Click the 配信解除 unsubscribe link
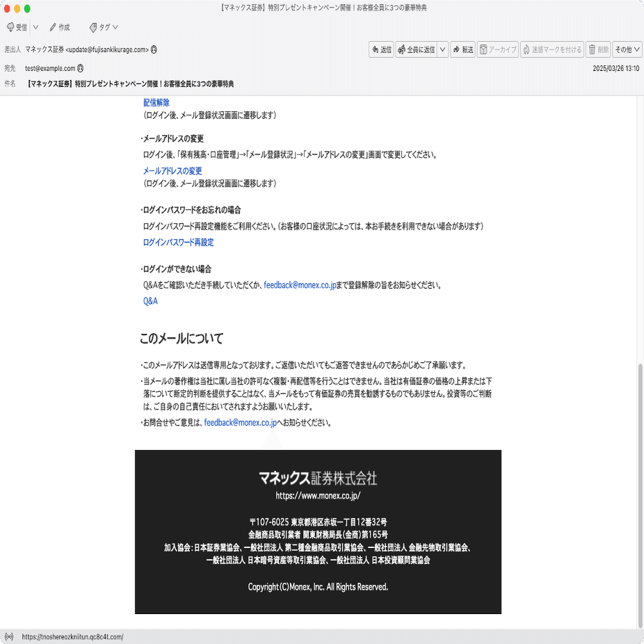The width and height of the screenshot is (644, 644). 156,102
